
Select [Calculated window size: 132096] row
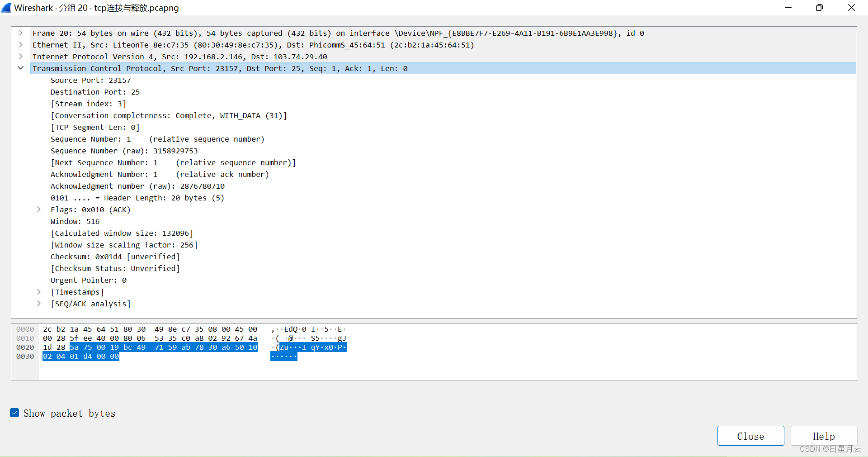[122, 233]
